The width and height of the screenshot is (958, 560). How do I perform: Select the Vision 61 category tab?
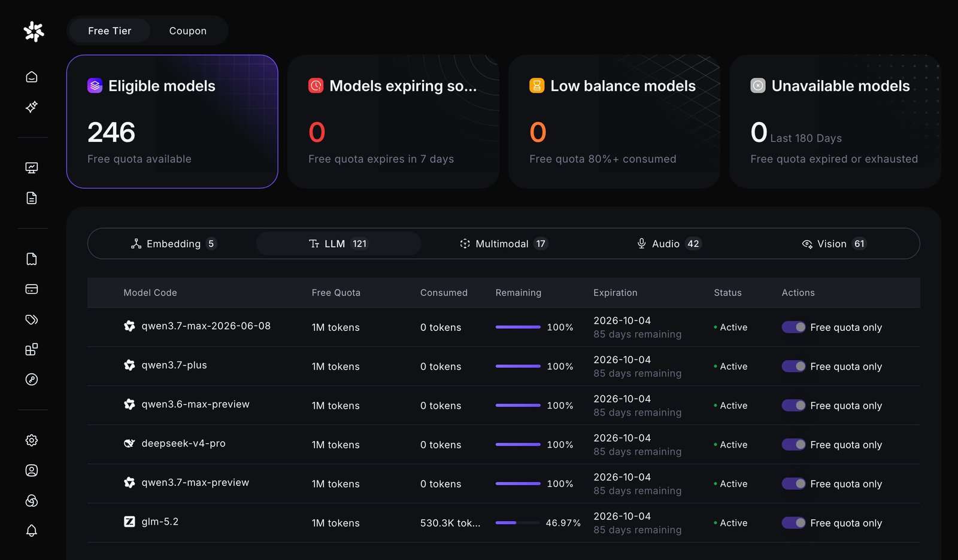pyautogui.click(x=833, y=244)
